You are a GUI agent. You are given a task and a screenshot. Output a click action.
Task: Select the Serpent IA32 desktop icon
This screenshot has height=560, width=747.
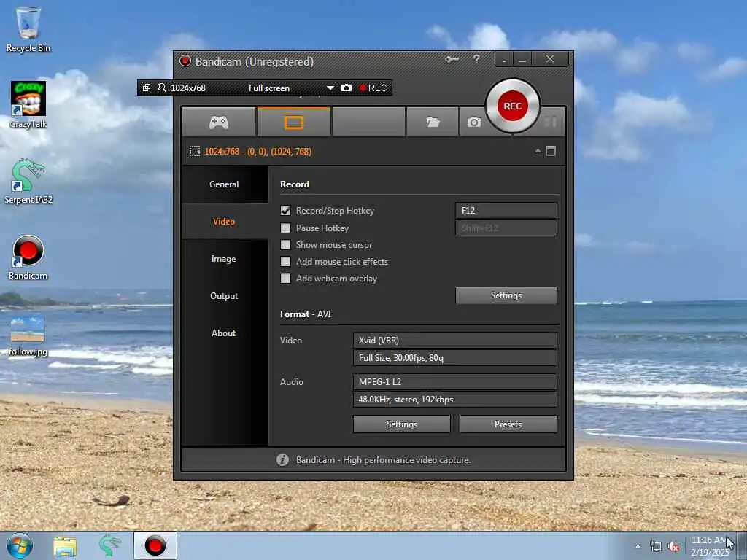[28, 181]
